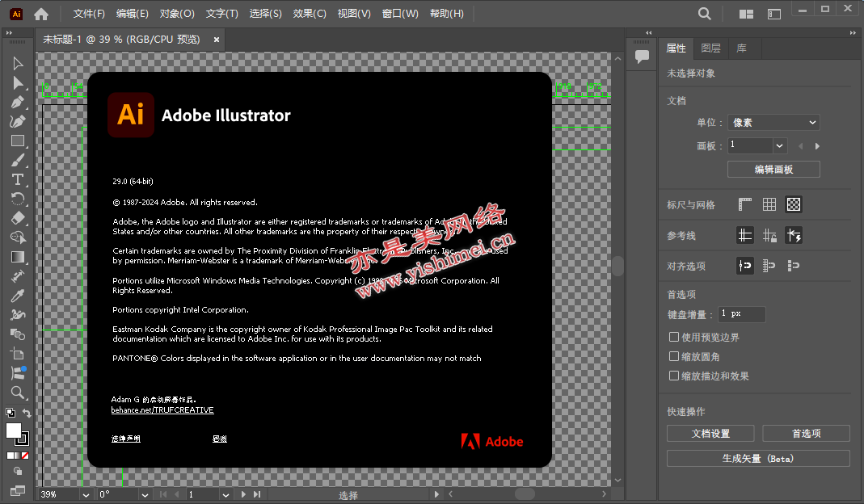Screen dimensions: 864x504
Task: Select the Rectangle tool
Action: [x=18, y=141]
